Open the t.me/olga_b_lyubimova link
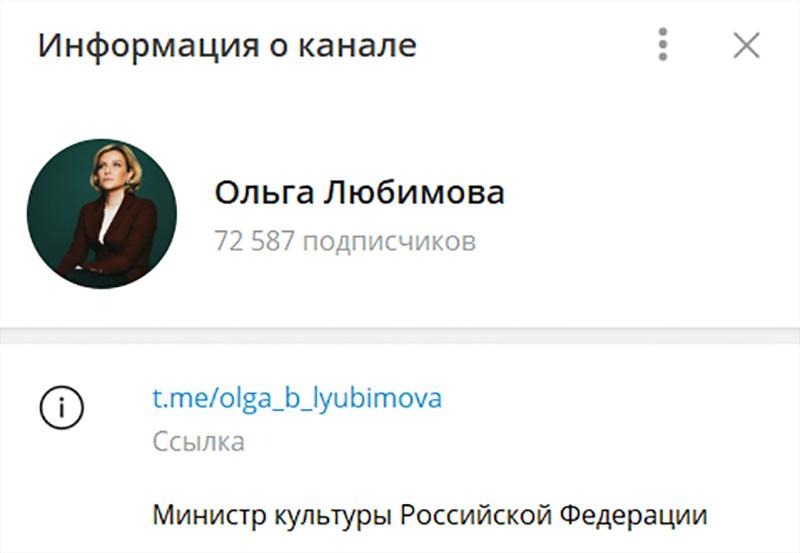Screen dimensions: 800x553 coord(297,399)
